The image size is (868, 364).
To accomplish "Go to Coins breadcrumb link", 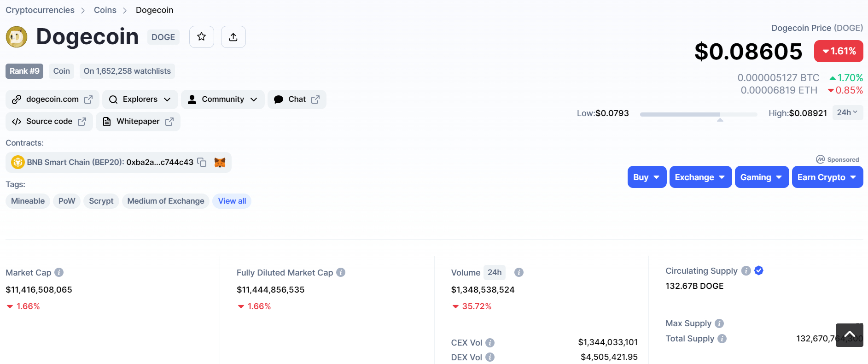I will tap(105, 10).
